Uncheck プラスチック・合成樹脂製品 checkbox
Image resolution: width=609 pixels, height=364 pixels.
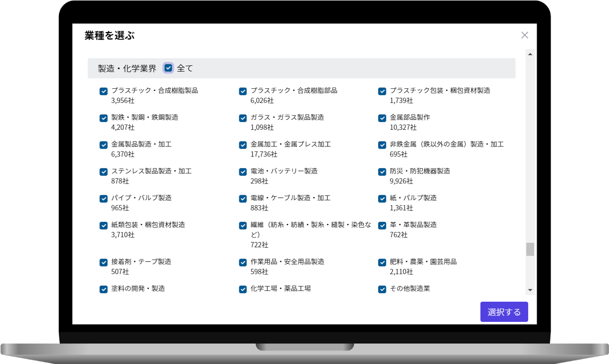pyautogui.click(x=104, y=91)
